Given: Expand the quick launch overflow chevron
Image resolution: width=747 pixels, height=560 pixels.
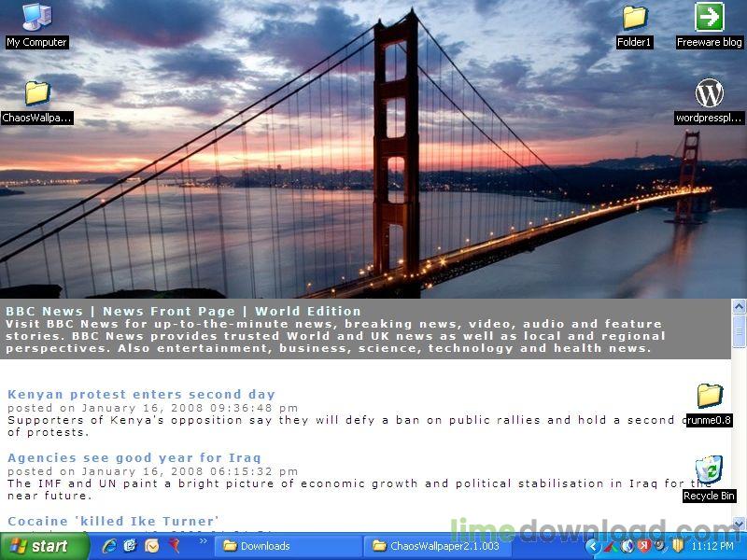Looking at the screenshot, I should point(202,546).
